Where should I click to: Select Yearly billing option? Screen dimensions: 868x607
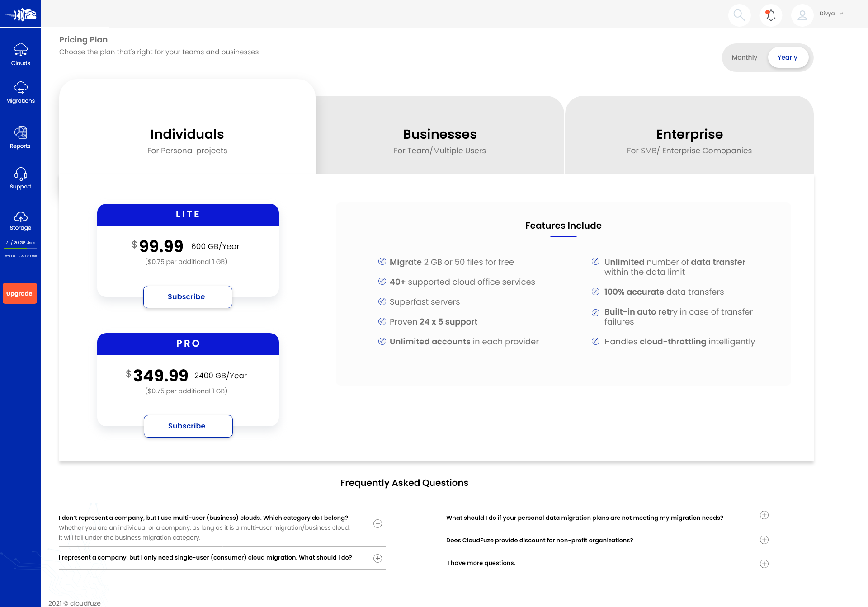point(787,57)
